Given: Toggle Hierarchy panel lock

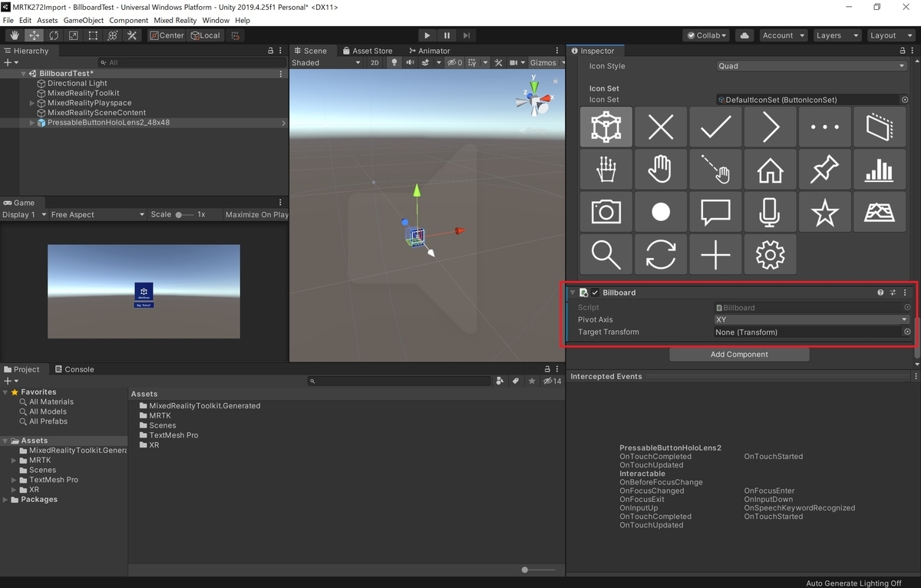Looking at the screenshot, I should tap(270, 51).
